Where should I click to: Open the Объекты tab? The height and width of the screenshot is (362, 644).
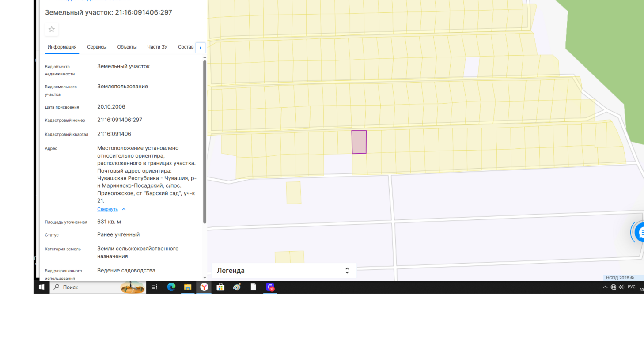click(x=127, y=47)
